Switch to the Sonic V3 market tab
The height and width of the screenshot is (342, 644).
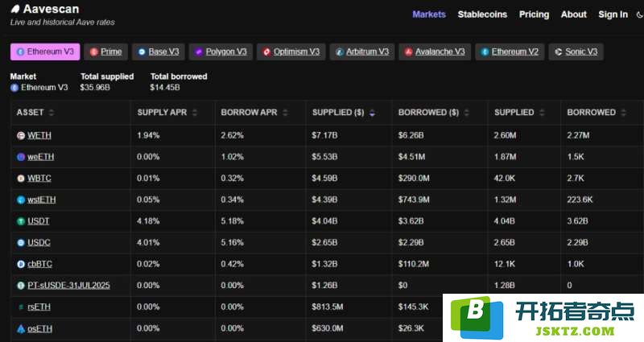tap(576, 52)
